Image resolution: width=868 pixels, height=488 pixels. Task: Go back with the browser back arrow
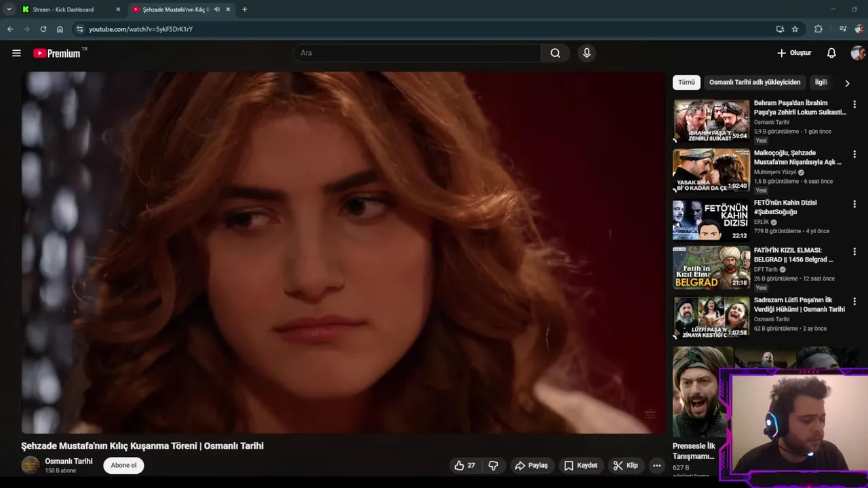tap(10, 29)
